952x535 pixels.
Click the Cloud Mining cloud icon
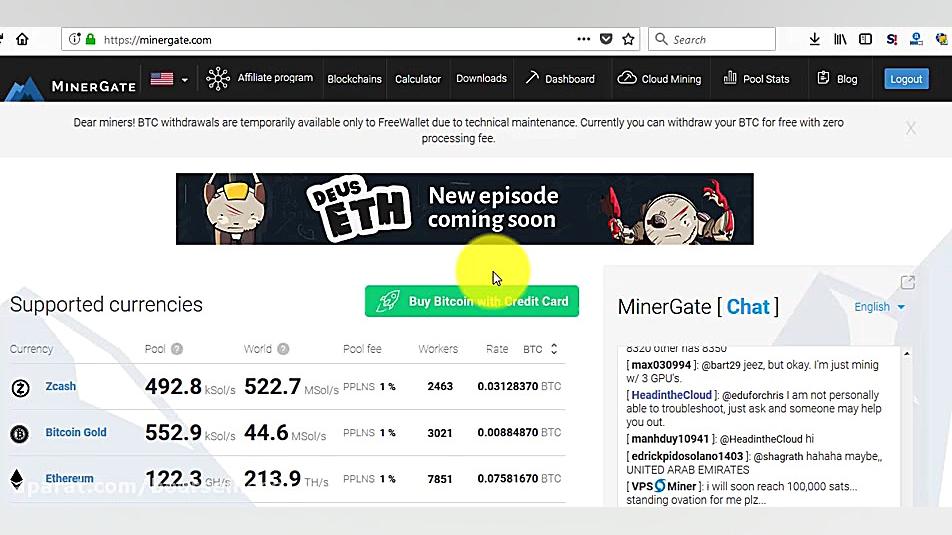coord(627,78)
